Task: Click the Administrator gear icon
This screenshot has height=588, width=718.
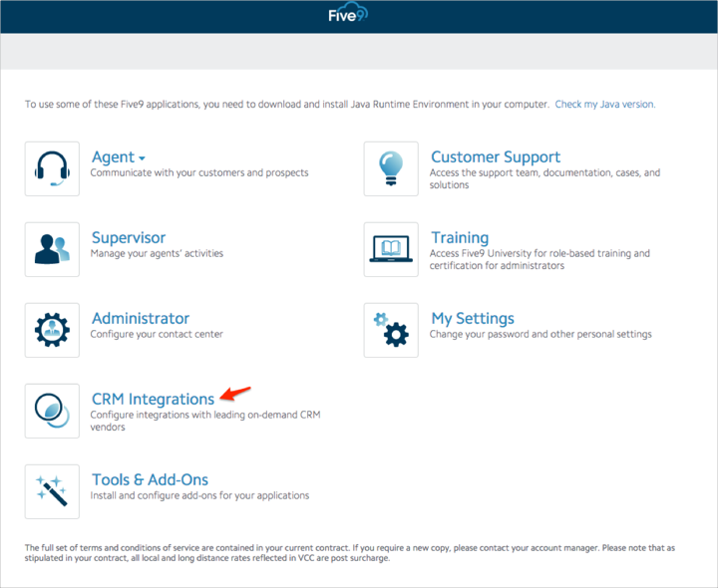Action: (52, 330)
